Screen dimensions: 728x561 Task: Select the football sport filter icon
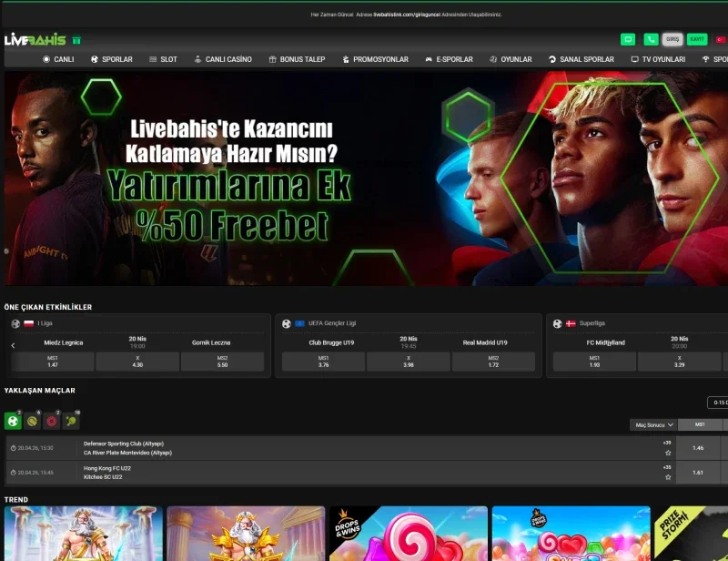[13, 421]
